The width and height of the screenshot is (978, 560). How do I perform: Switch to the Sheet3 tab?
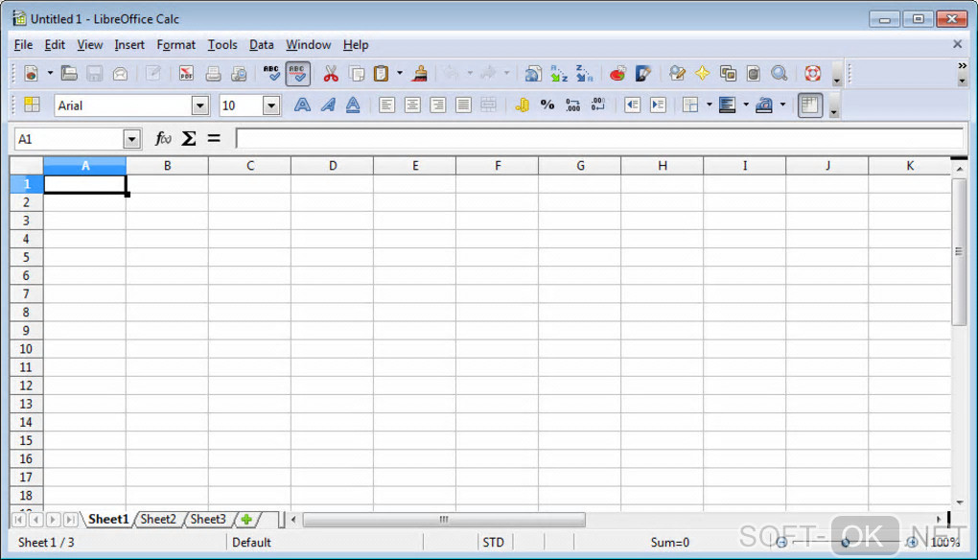[208, 519]
